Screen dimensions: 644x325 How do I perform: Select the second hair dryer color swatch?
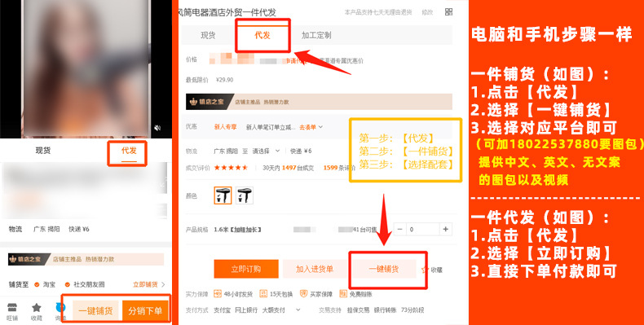tap(245, 195)
